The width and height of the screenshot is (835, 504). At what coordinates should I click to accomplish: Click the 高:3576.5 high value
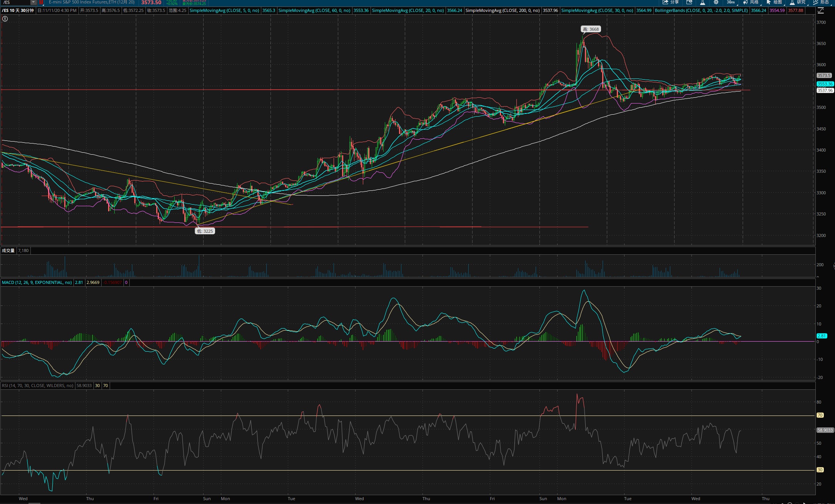pyautogui.click(x=110, y=10)
